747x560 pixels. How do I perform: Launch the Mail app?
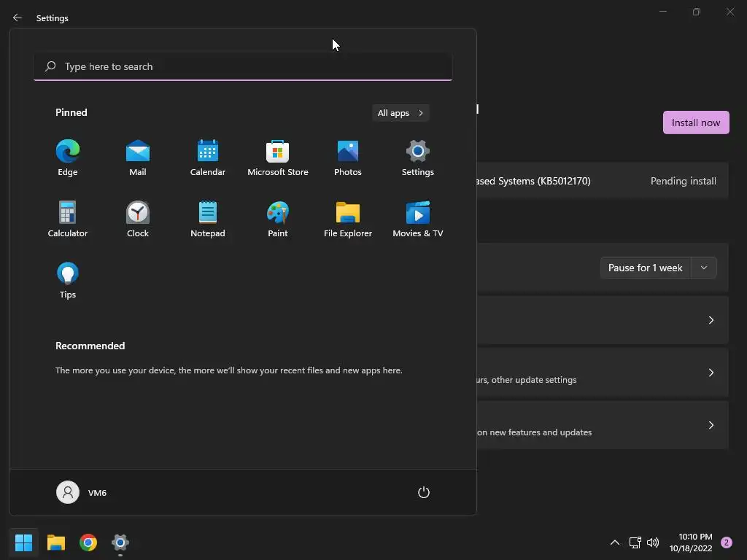point(138,158)
